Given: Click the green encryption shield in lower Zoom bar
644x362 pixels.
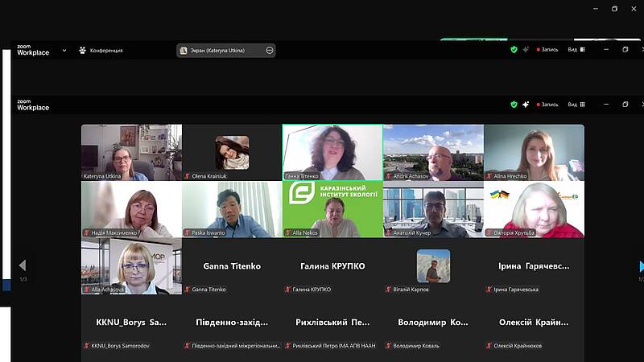Looking at the screenshot, I should [x=514, y=104].
